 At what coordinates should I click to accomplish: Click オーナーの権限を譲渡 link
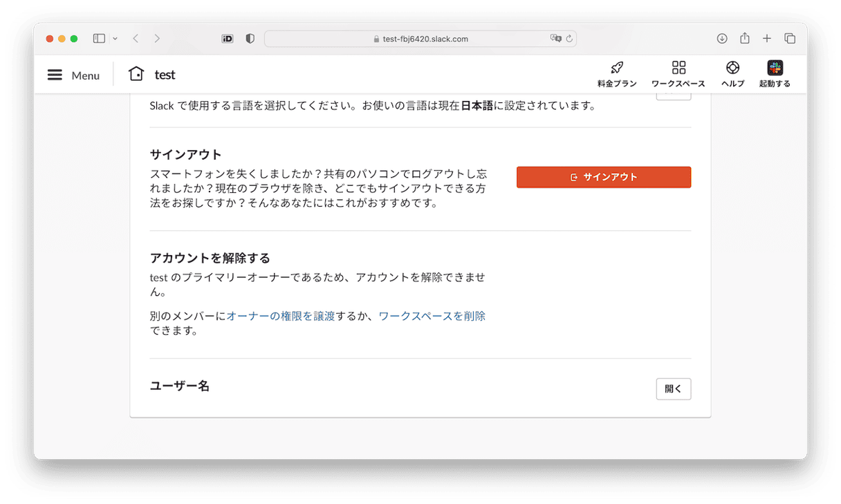[281, 316]
